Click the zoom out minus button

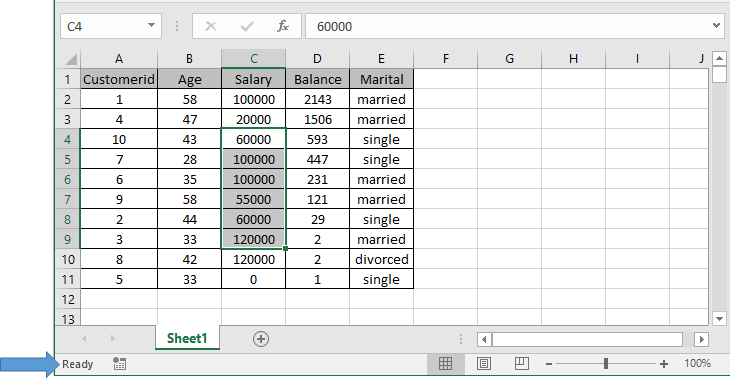point(549,364)
